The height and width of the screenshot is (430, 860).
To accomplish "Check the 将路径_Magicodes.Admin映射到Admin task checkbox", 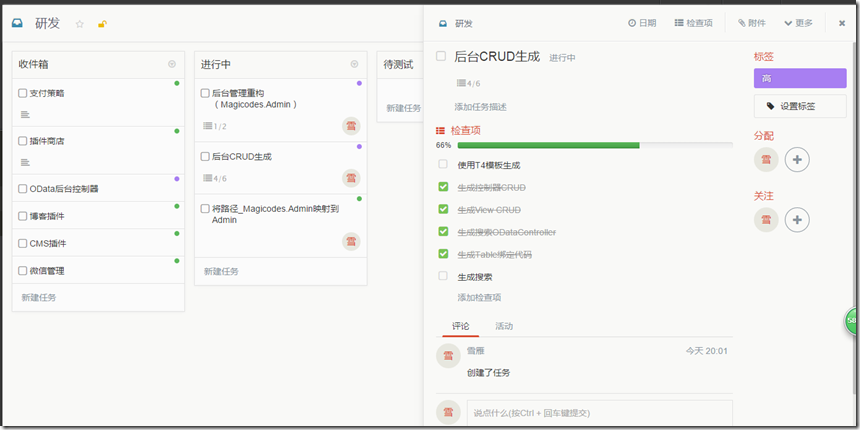I will (205, 208).
